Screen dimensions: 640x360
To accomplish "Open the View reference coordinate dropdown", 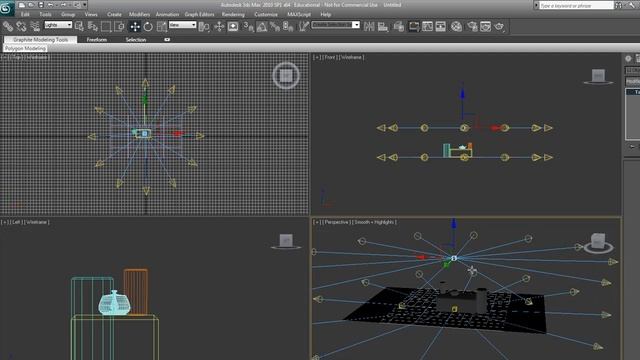I will tap(182, 25).
